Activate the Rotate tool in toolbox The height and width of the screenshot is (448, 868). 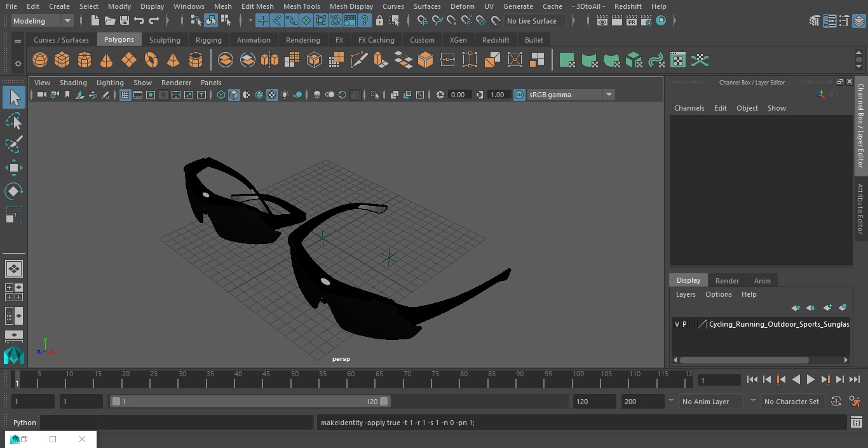tap(13, 191)
